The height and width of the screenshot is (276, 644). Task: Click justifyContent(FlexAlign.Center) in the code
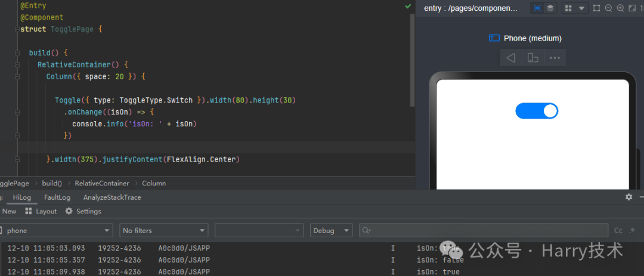(x=171, y=159)
